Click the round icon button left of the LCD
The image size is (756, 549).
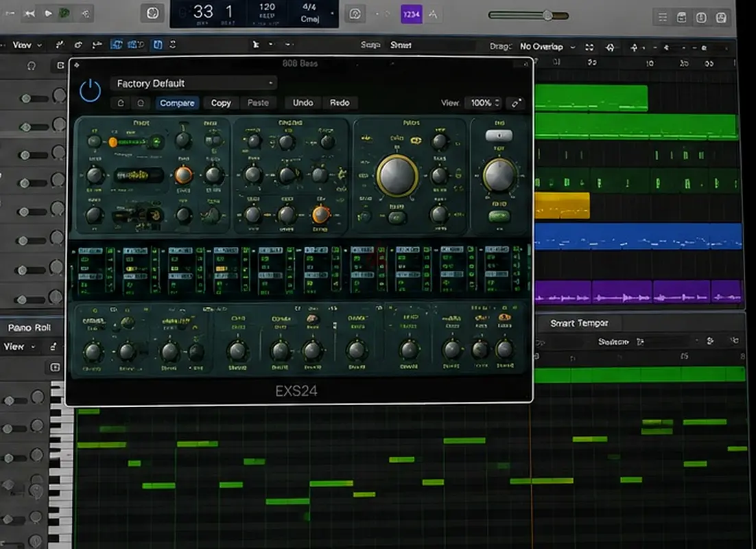point(152,13)
